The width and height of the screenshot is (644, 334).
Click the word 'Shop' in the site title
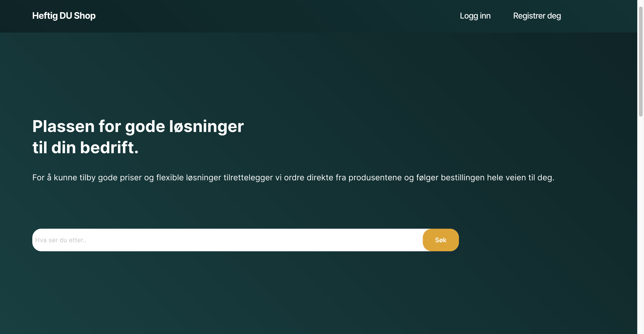[85, 16]
